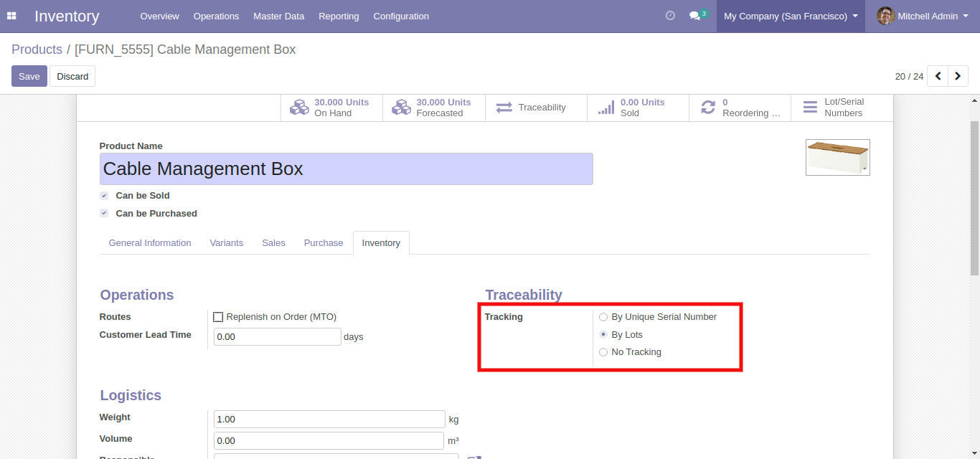Open Reordering rules refresh icon
This screenshot has width=980, height=459.
pos(708,108)
